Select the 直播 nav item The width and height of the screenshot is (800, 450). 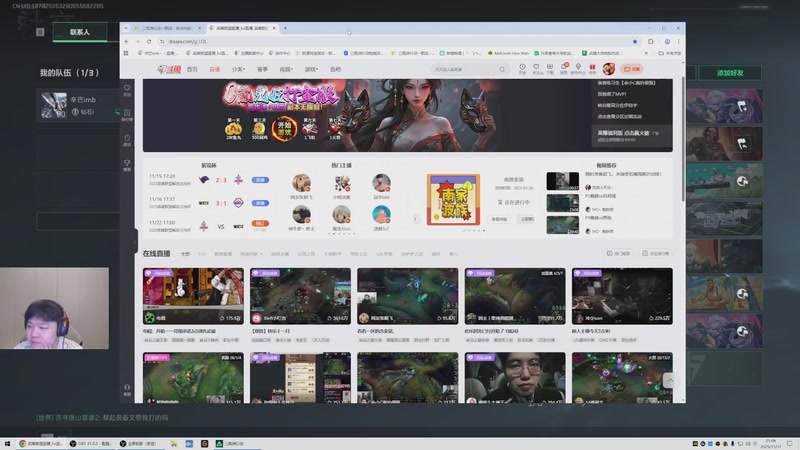(214, 69)
